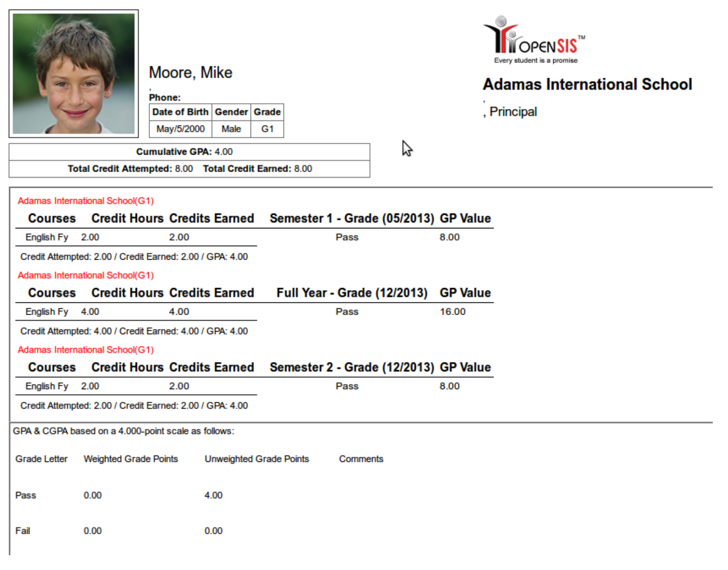
Task: Click the Date of Birth column header
Action: coord(180,112)
